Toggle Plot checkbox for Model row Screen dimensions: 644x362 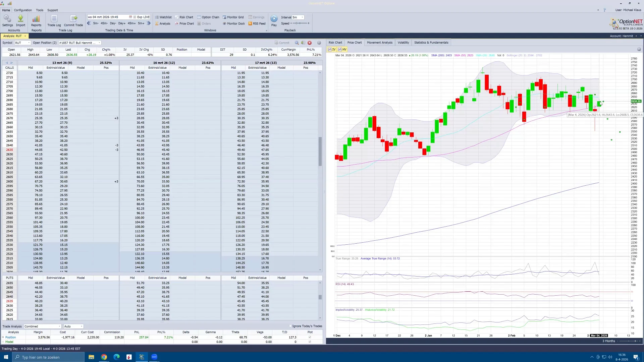310,342
